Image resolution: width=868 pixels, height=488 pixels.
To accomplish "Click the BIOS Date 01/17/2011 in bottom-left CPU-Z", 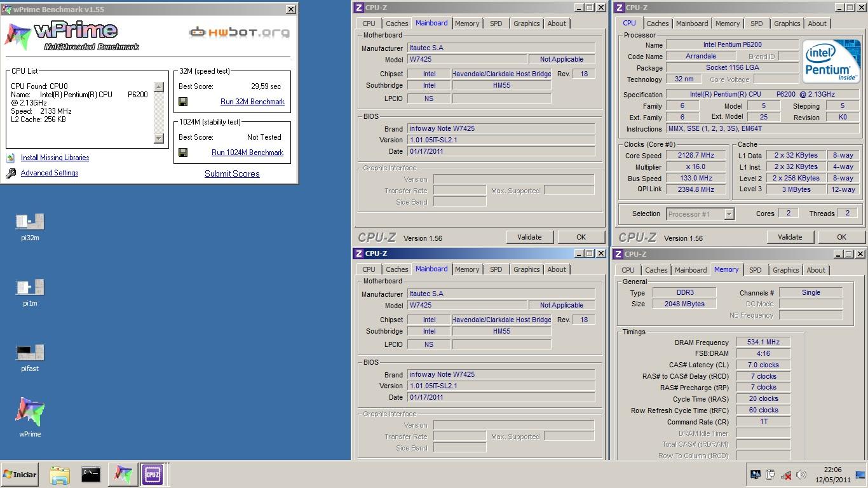I will click(501, 397).
